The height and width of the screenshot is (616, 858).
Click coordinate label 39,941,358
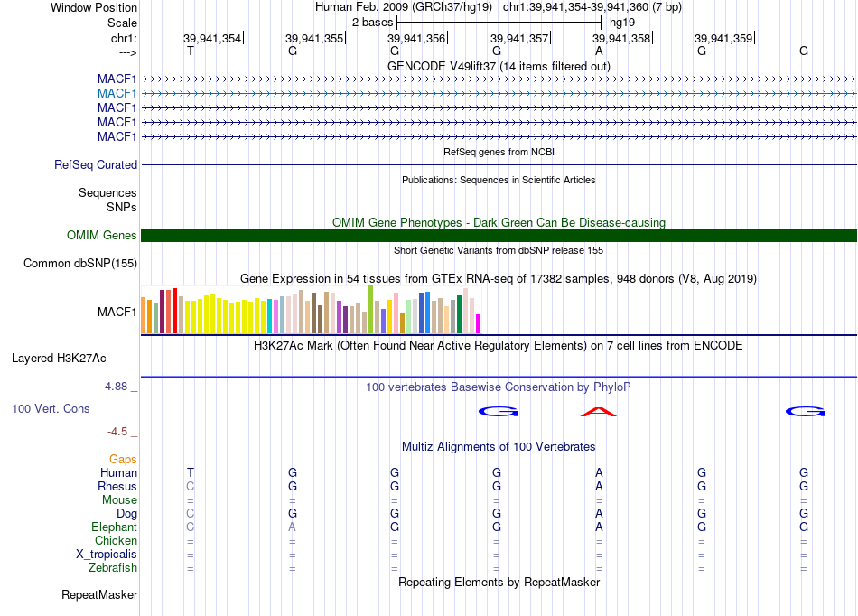(621, 38)
